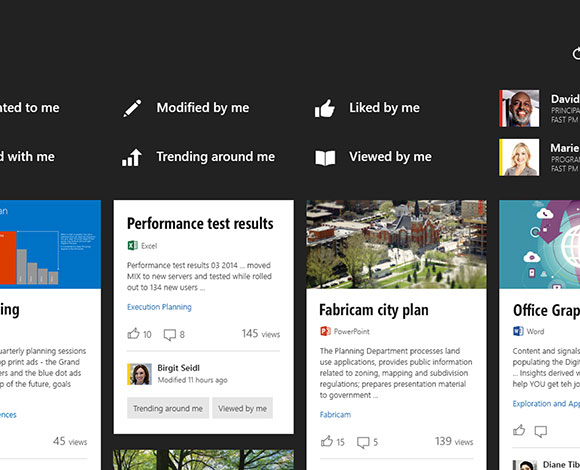Click the Trending around me tag button

(x=168, y=408)
